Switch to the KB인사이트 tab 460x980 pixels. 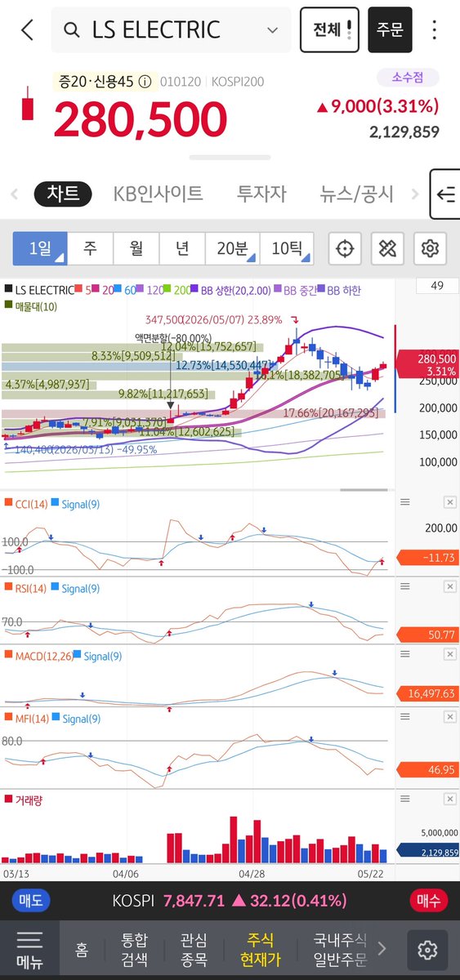(x=159, y=194)
